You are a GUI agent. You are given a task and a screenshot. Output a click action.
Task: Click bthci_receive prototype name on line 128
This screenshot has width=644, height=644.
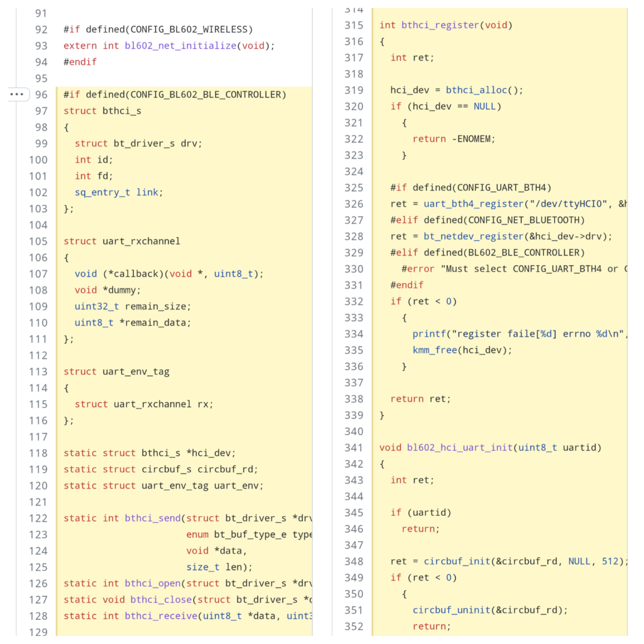coord(161,616)
